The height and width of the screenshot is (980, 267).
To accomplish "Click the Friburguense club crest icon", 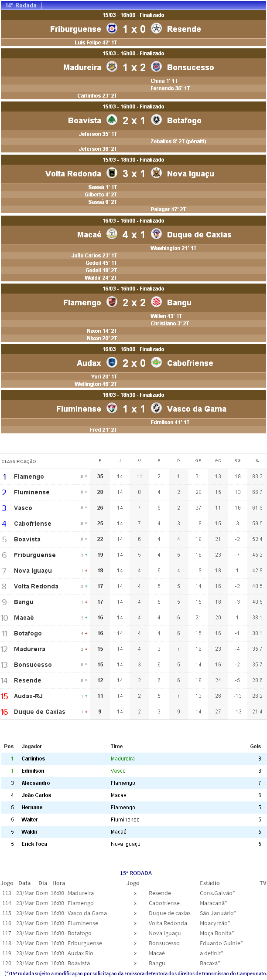I will 112,28.
